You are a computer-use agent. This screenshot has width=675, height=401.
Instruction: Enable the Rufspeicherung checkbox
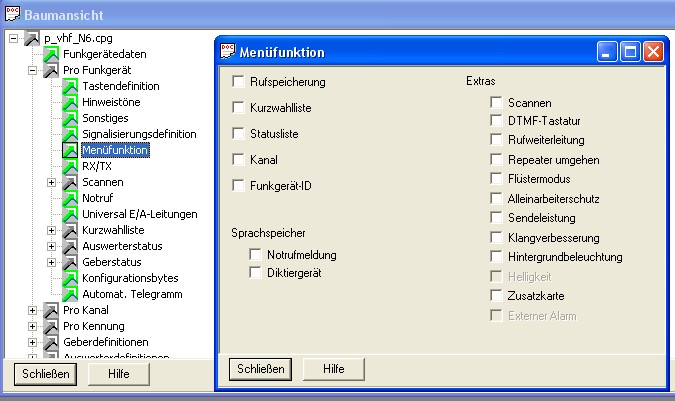point(238,81)
